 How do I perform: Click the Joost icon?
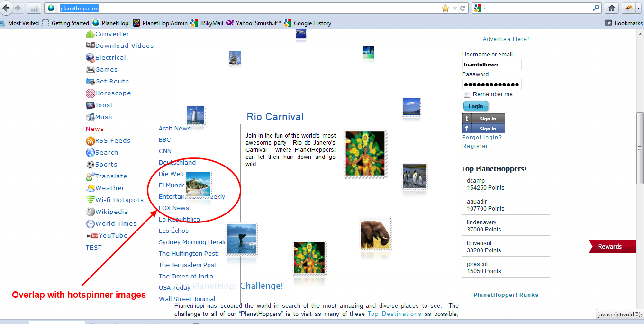click(x=90, y=105)
